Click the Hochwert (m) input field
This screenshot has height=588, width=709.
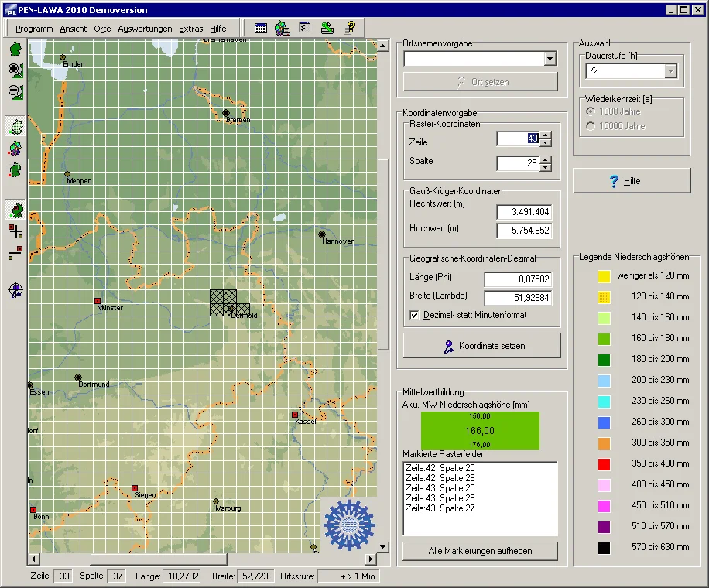pyautogui.click(x=524, y=230)
